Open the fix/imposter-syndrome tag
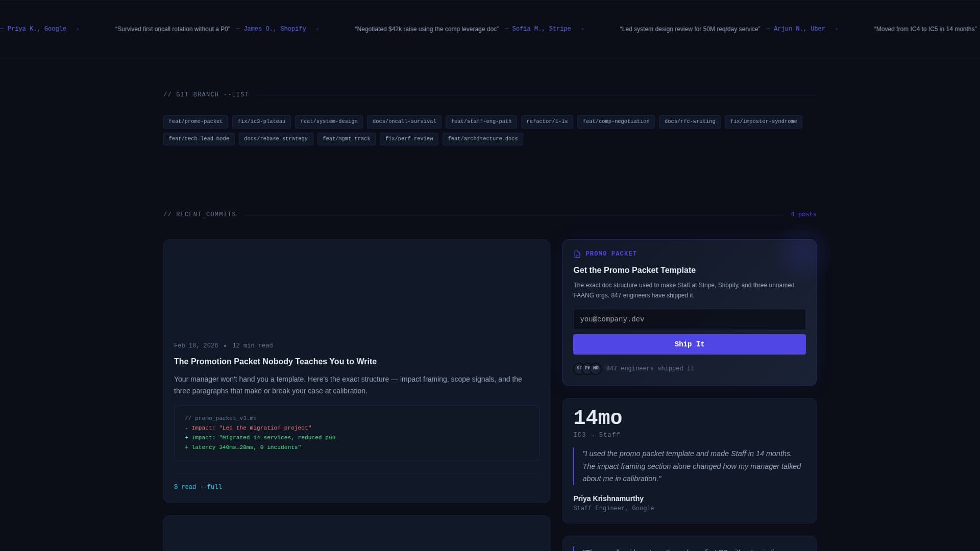The height and width of the screenshot is (551, 980). [x=764, y=121]
